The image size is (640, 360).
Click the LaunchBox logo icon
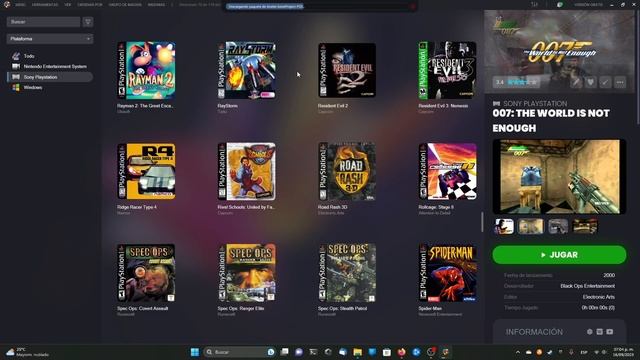pyautogui.click(x=7, y=4)
